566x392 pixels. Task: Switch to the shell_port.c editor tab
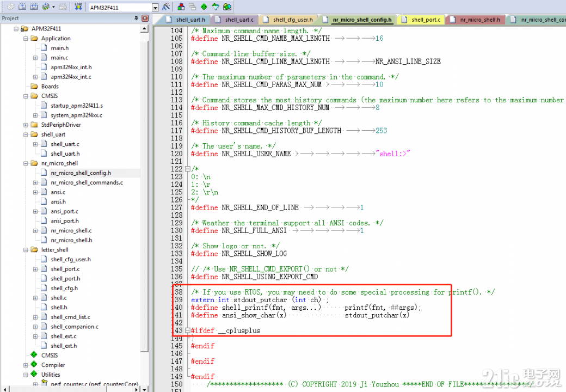click(x=421, y=20)
